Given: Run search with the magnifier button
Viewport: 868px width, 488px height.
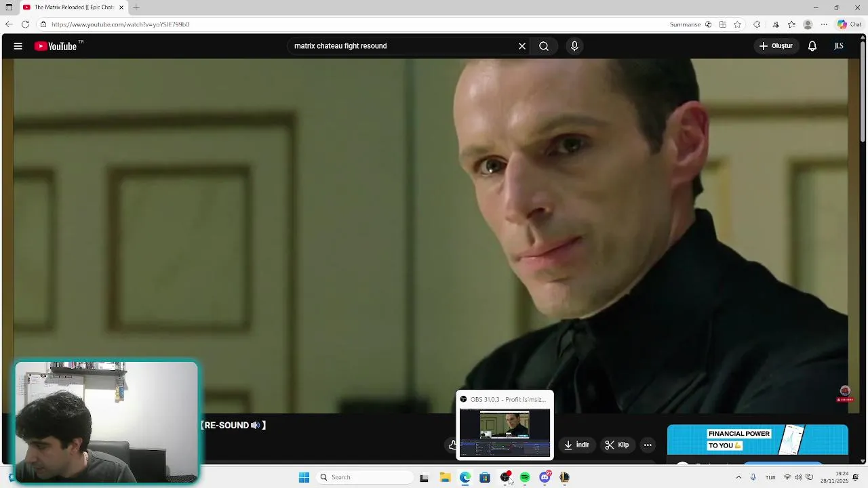Looking at the screenshot, I should coord(544,46).
